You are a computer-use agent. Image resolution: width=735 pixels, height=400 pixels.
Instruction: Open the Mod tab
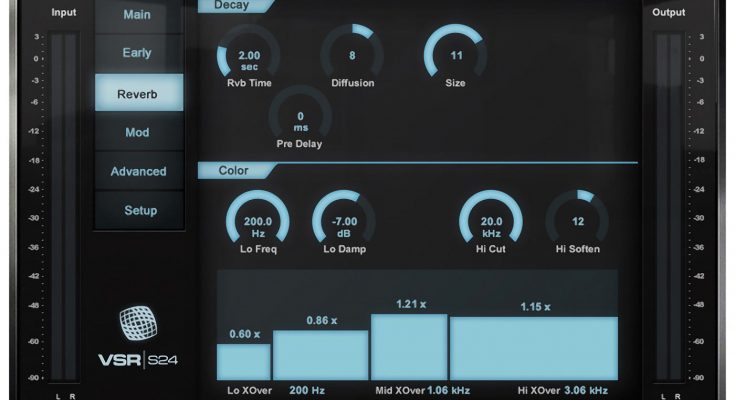click(x=139, y=132)
